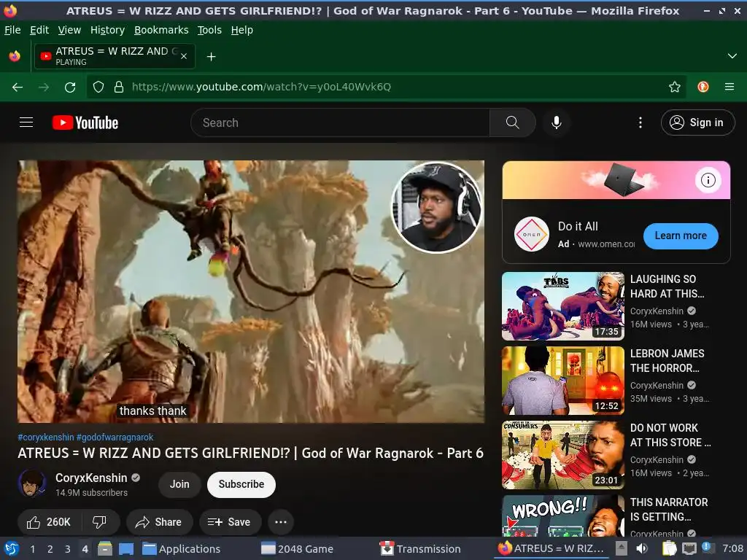Switch to 2048 Game window

[x=298, y=549]
